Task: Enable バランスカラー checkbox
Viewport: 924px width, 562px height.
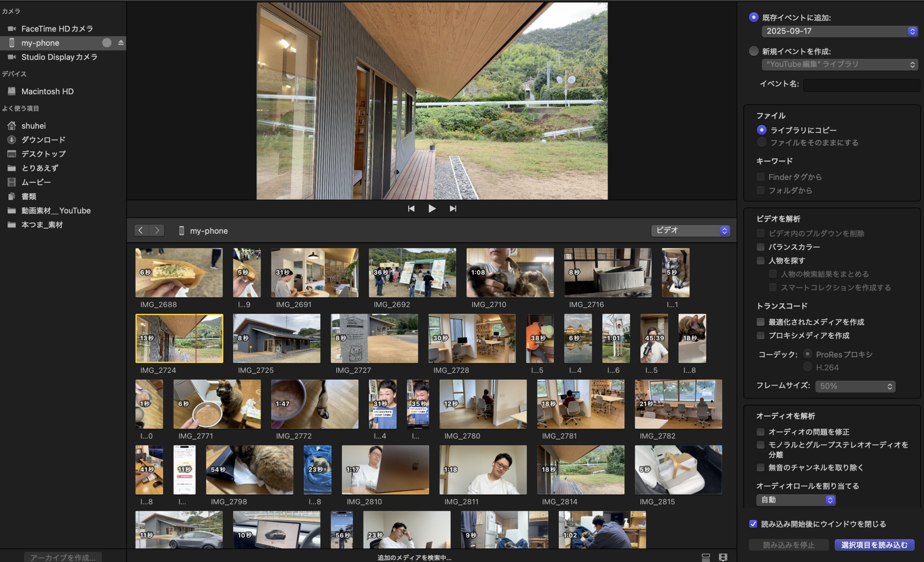Action: pyautogui.click(x=760, y=247)
